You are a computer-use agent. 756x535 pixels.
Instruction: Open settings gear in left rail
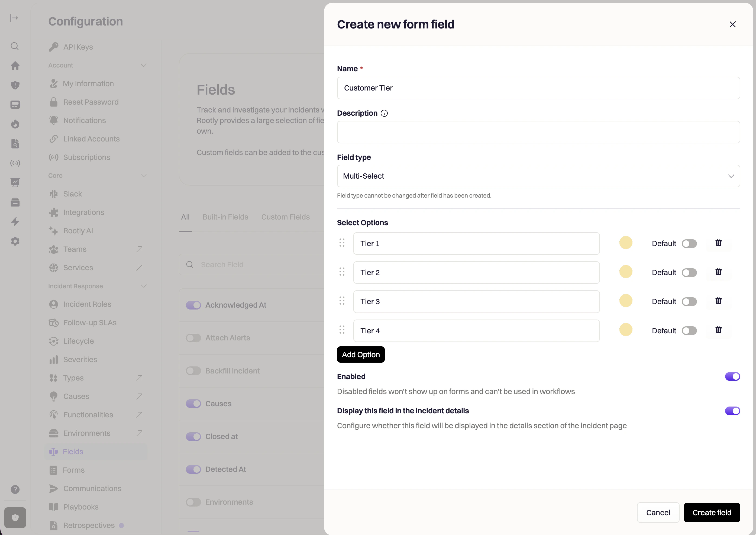pos(15,241)
